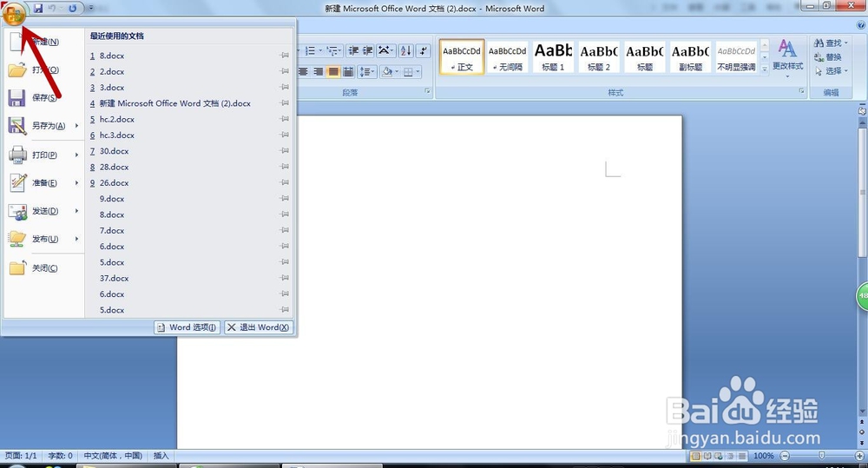Viewport: 868px width, 468px height.
Task: Pin the 28.docx recent entry
Action: (x=285, y=167)
